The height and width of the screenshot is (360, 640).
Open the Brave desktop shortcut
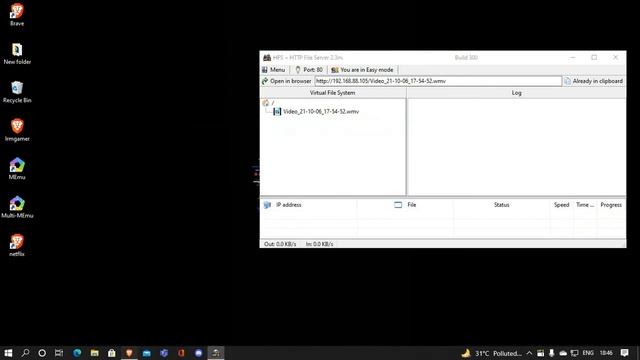point(17,15)
